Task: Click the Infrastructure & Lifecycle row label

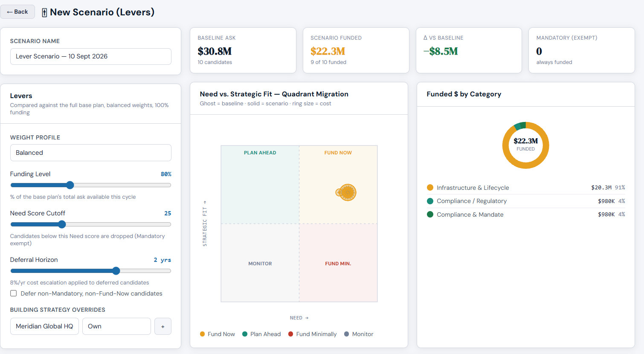Action: [473, 188]
